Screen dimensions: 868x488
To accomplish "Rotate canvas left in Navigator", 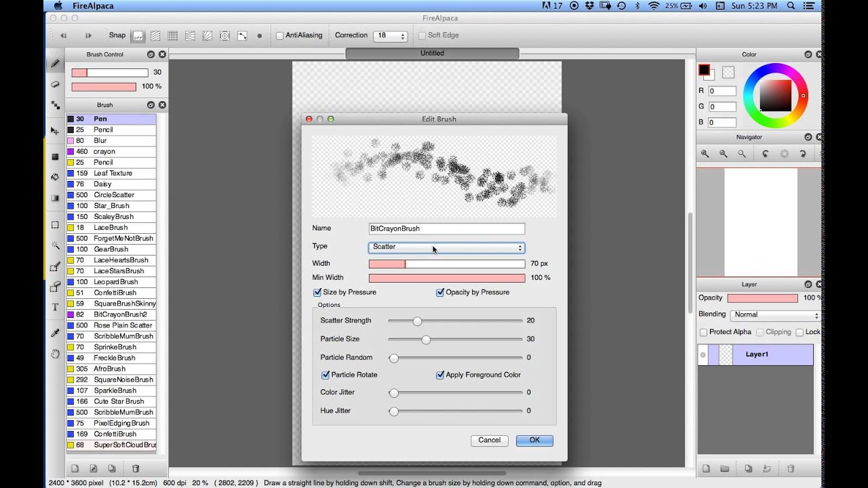I will tap(766, 154).
